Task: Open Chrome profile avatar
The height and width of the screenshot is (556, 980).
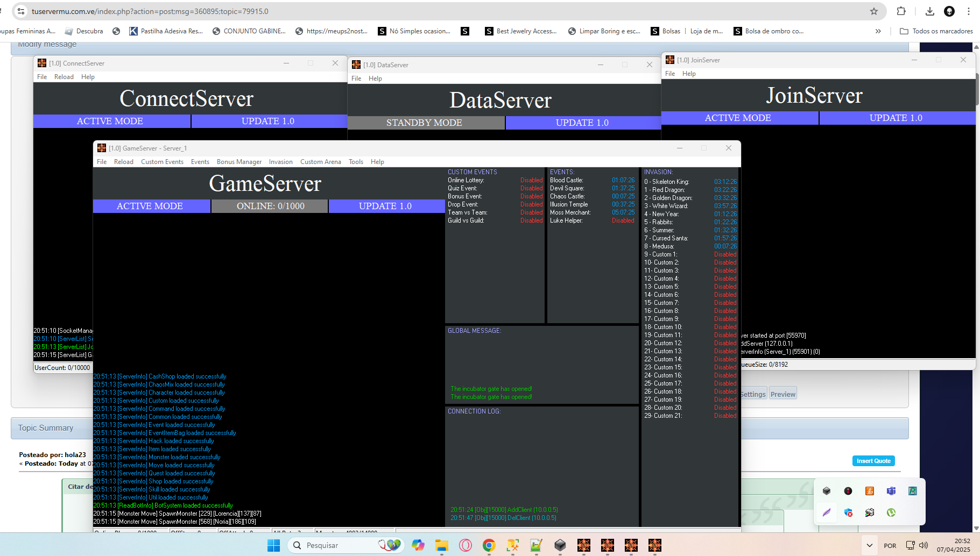Action: 949,11
